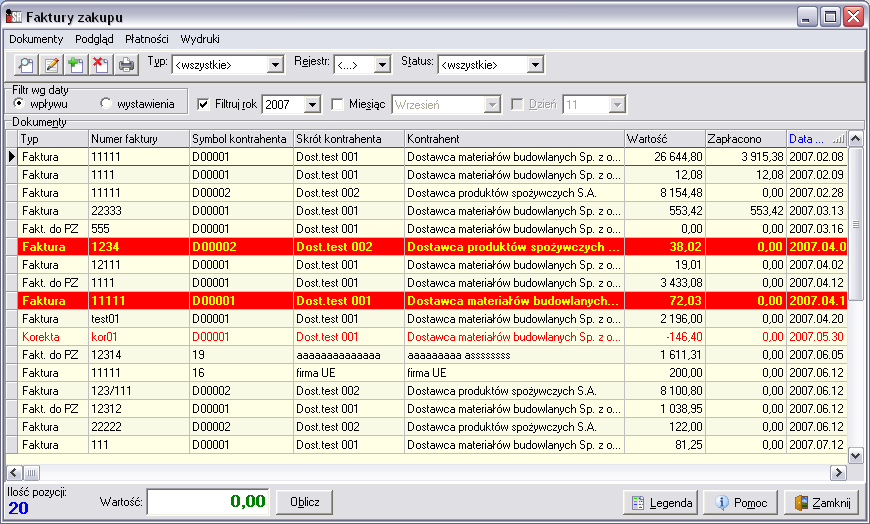Screen dimensions: 870x524
Task: Select the wpływu radio button
Action: [19, 103]
